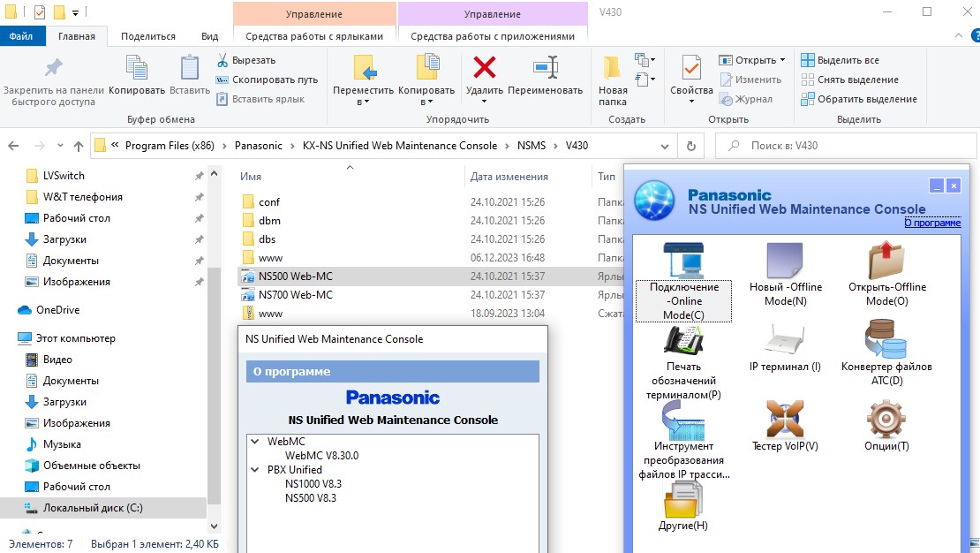Open Подключение -Online Mode(C) icon
This screenshot has width=980, height=553.
pyautogui.click(x=683, y=260)
